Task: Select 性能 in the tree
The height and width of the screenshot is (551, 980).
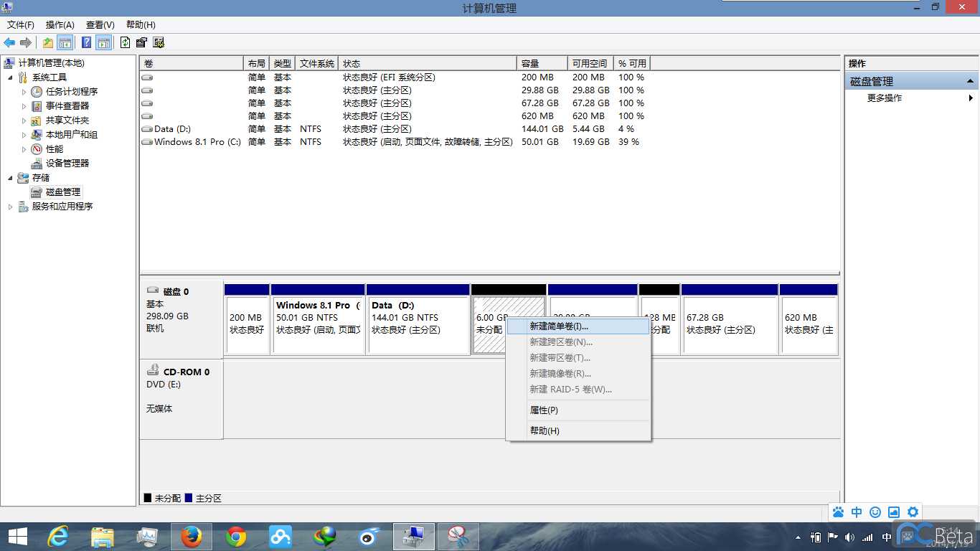Action: [x=55, y=149]
